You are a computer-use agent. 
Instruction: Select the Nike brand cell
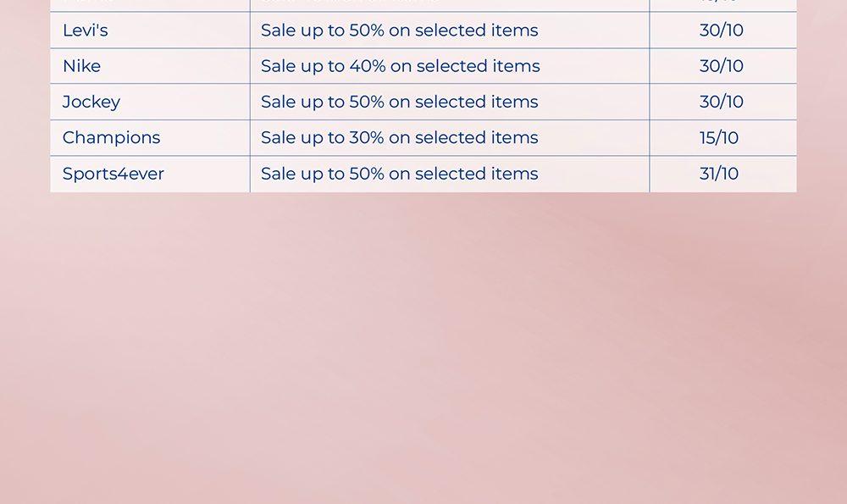click(x=82, y=66)
